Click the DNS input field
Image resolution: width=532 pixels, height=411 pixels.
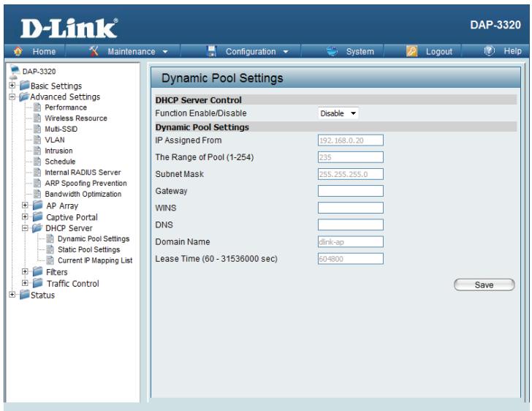[x=351, y=225]
